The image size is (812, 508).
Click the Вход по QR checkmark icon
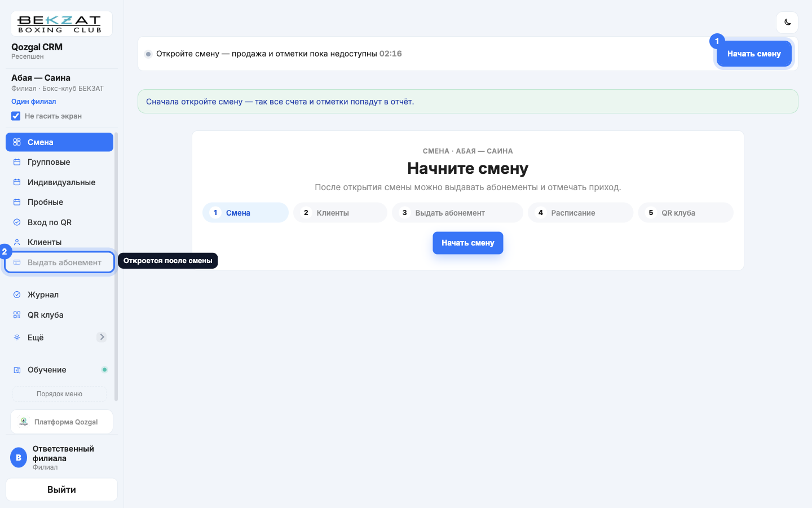pos(17,222)
